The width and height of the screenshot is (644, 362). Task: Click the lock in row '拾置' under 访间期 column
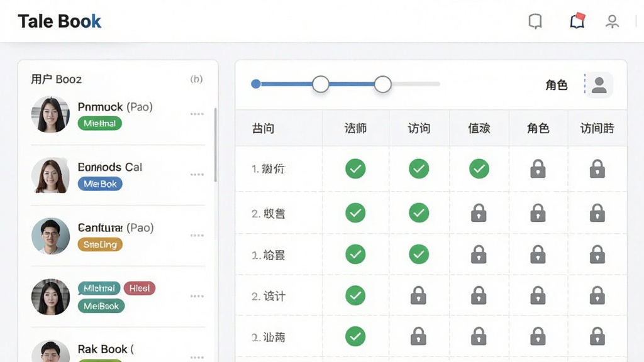597,255
